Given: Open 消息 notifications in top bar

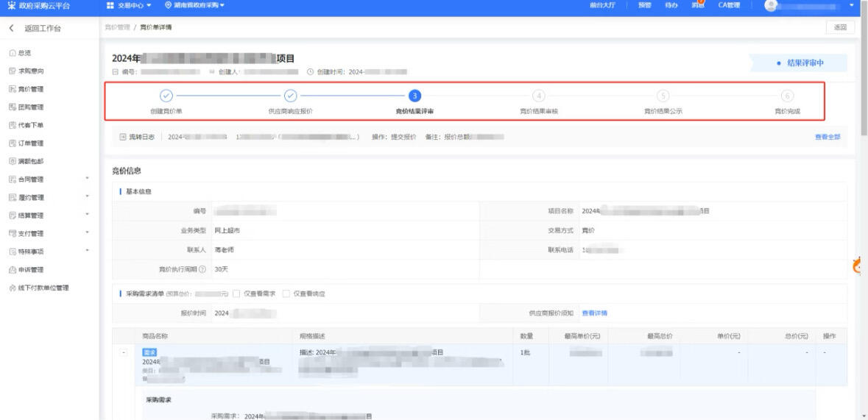Looking at the screenshot, I should (x=697, y=5).
